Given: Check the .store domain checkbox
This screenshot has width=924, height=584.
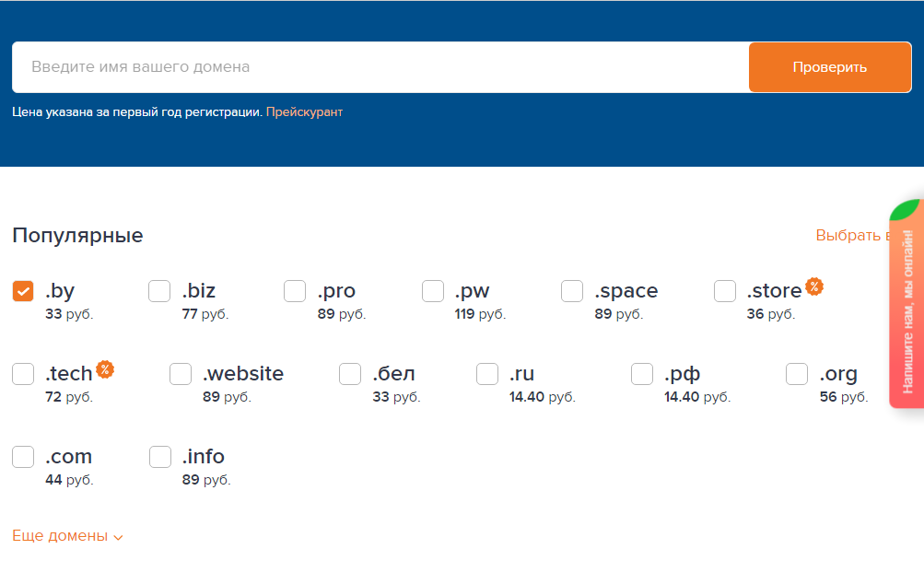Looking at the screenshot, I should click(725, 291).
